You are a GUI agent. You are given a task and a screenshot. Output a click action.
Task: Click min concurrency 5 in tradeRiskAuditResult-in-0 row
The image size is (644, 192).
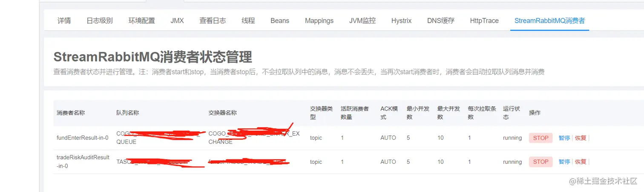[x=408, y=162]
